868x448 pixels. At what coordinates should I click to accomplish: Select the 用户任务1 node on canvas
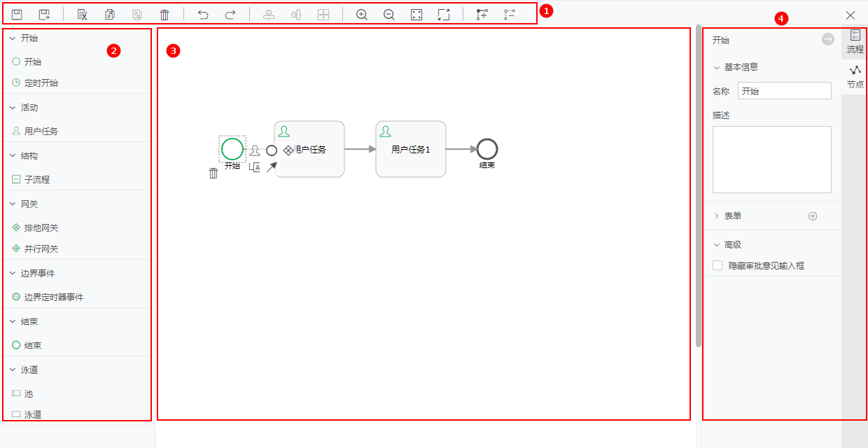point(411,149)
